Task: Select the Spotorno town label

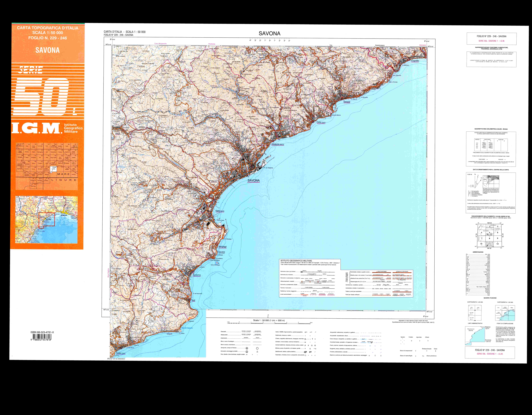Action: [197, 275]
